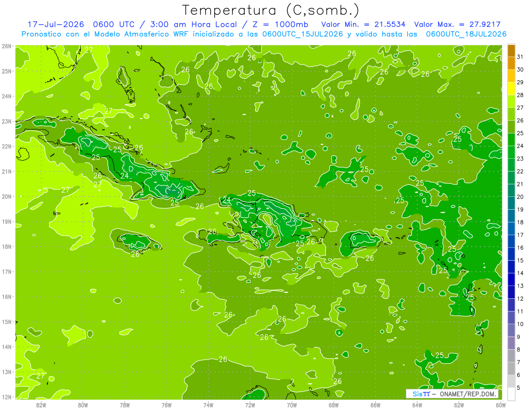Click the 'ONAMET/REP.DOM.' credit label
The width and height of the screenshot is (532, 411).
(468, 394)
